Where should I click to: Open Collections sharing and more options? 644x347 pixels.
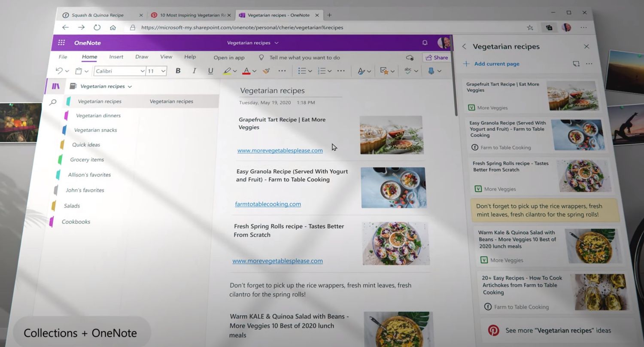[589, 64]
